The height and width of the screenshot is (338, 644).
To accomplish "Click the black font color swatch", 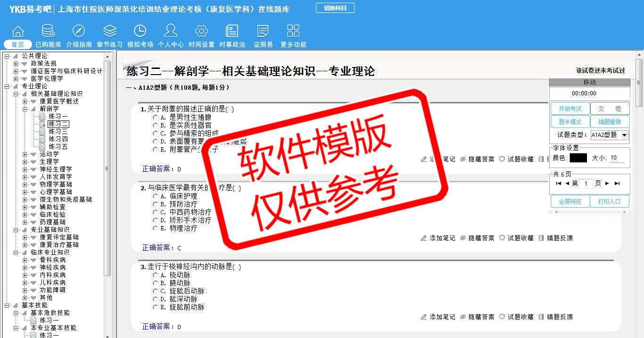I will pyautogui.click(x=578, y=158).
